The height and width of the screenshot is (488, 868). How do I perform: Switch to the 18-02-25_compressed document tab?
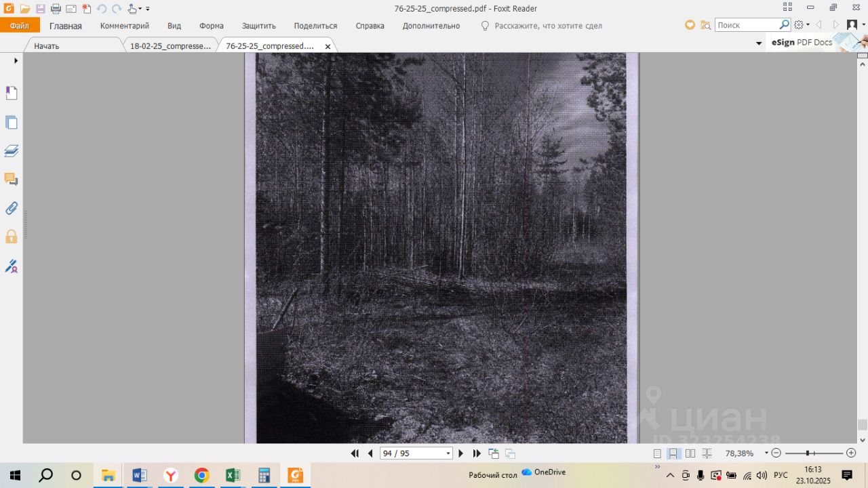(x=171, y=45)
